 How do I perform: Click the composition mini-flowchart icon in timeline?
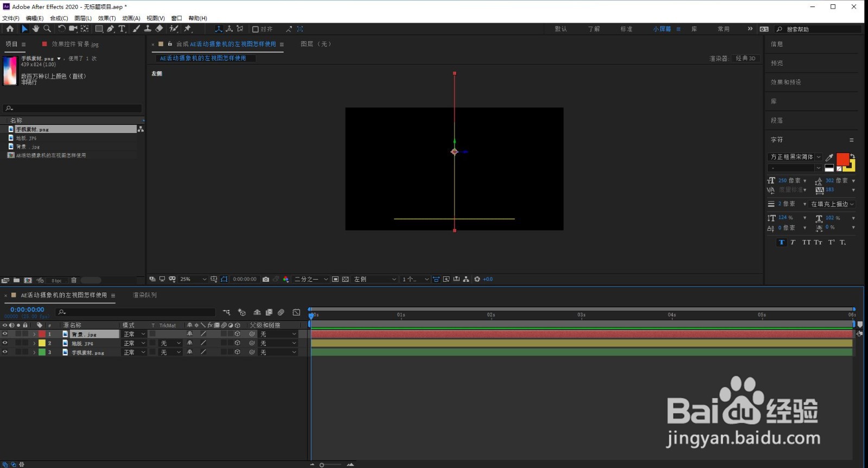pyautogui.click(x=227, y=312)
